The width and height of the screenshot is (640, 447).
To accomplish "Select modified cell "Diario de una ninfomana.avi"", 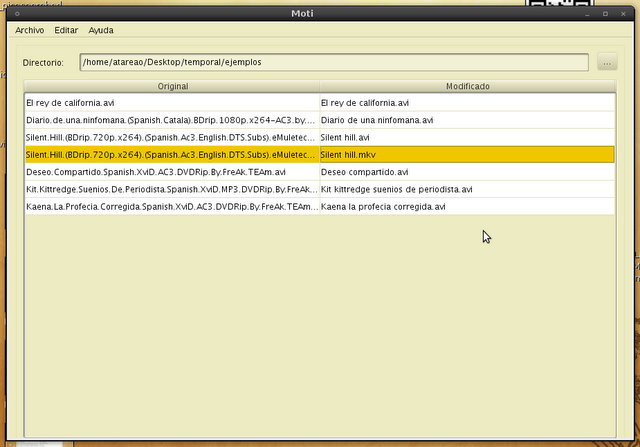I will 467,120.
